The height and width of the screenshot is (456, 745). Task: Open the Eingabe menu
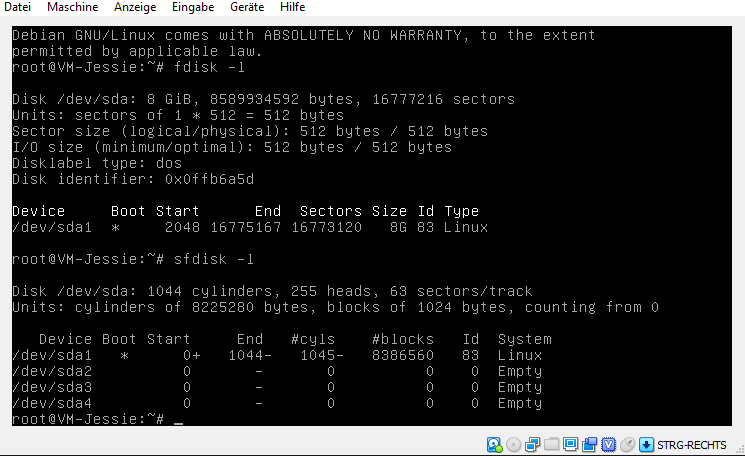[x=193, y=7]
